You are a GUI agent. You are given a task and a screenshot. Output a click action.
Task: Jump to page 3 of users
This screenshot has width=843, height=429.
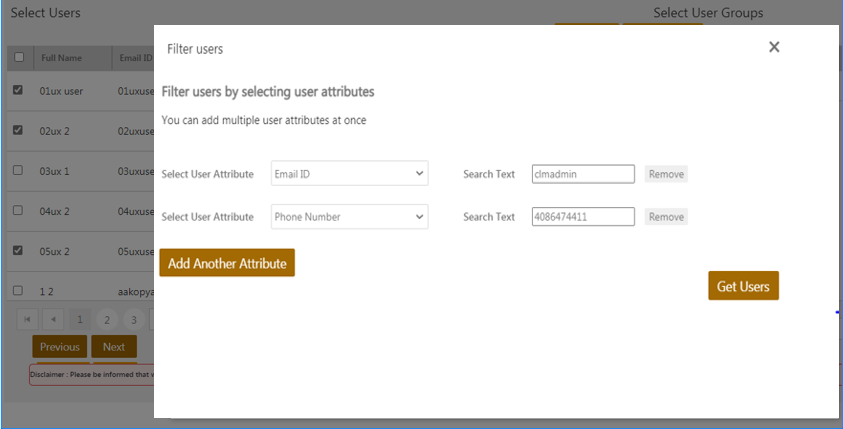coord(133,320)
